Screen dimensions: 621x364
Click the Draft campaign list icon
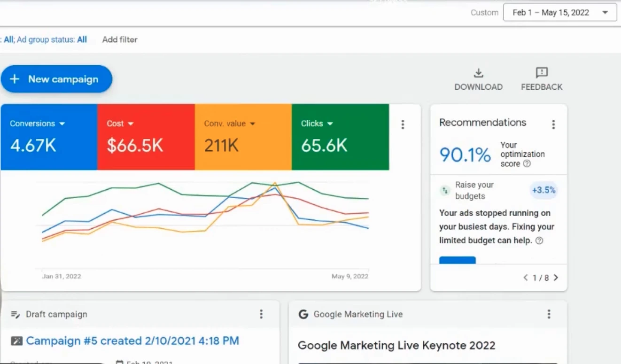click(16, 315)
